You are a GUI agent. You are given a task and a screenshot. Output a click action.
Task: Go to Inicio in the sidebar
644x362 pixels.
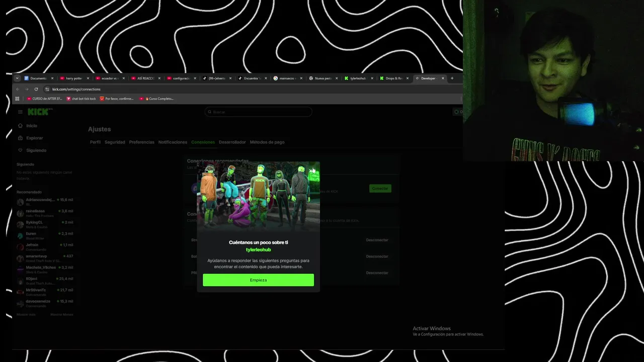click(32, 126)
